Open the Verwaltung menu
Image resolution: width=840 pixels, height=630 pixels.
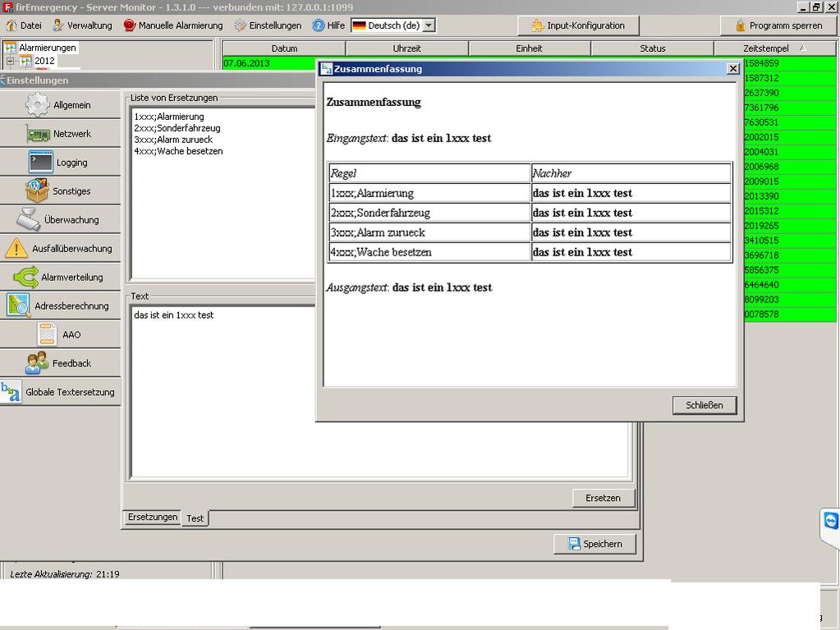pos(82,25)
